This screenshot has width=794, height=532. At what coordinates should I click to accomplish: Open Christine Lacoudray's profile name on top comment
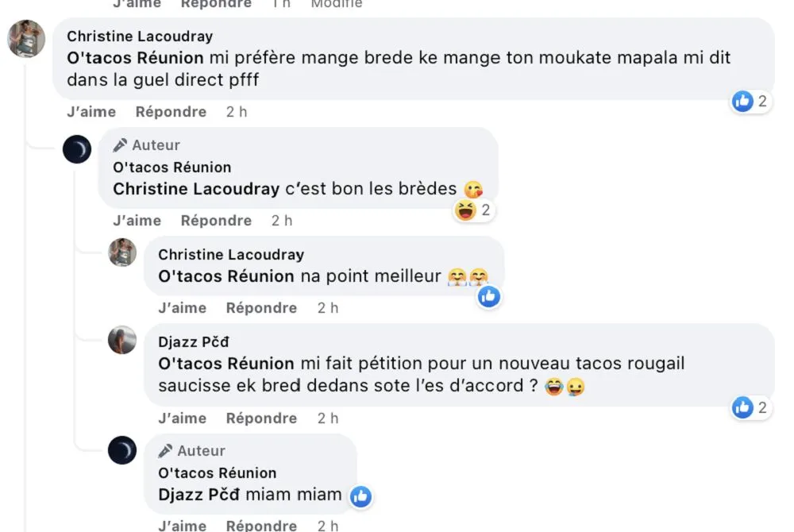140,37
